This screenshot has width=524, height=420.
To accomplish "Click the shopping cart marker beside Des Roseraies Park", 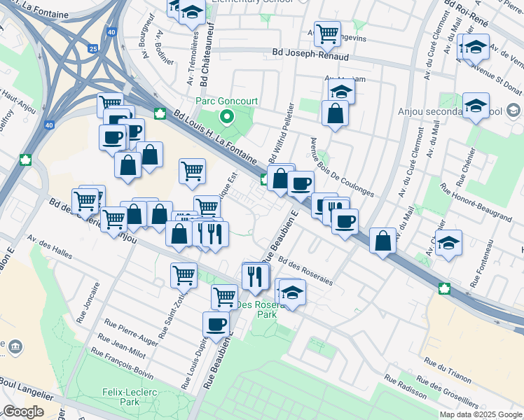I will pyautogui.click(x=225, y=298).
